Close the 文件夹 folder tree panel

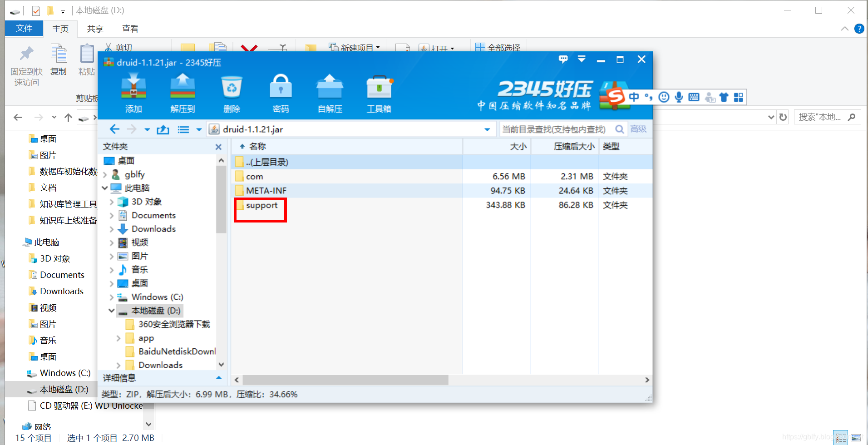click(x=218, y=147)
